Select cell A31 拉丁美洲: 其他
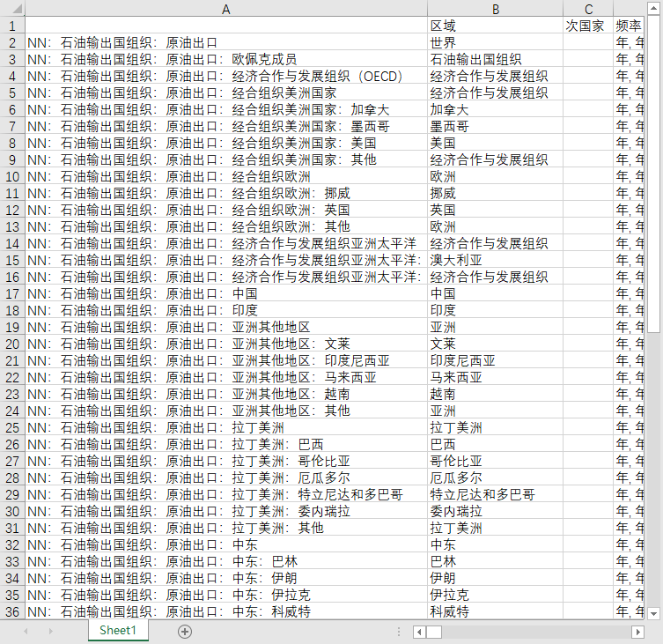The image size is (663, 644). 226,528
